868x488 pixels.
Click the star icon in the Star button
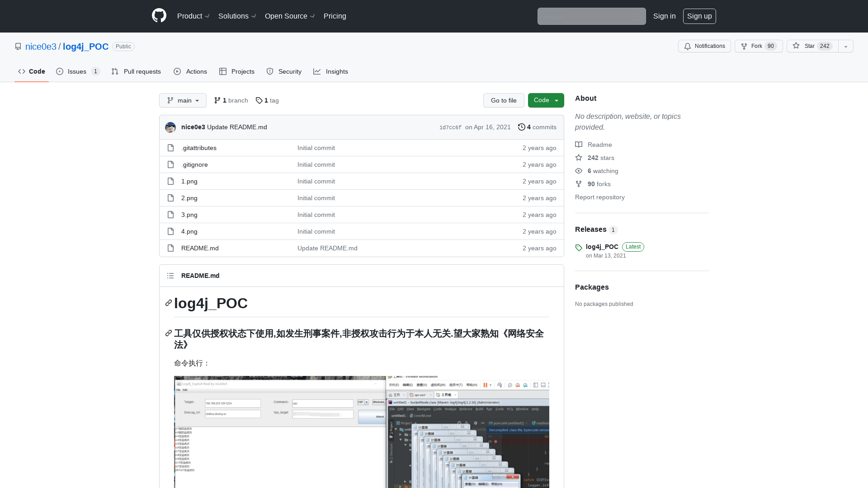click(x=796, y=46)
